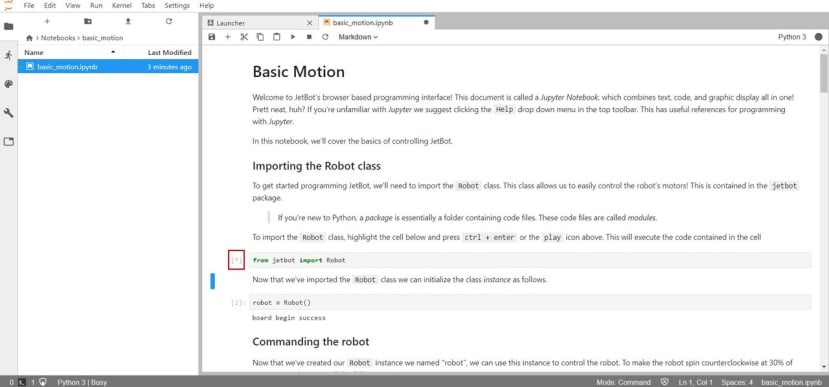The height and width of the screenshot is (387, 829).
Task: Run the selected cell with play icon
Action: 293,37
